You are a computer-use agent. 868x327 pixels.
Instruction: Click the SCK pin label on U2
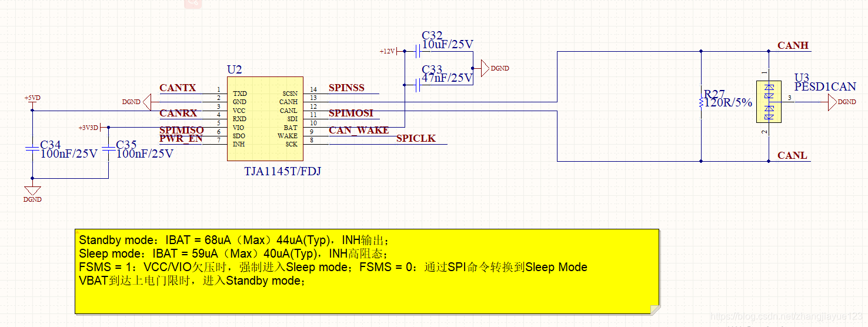(x=292, y=145)
